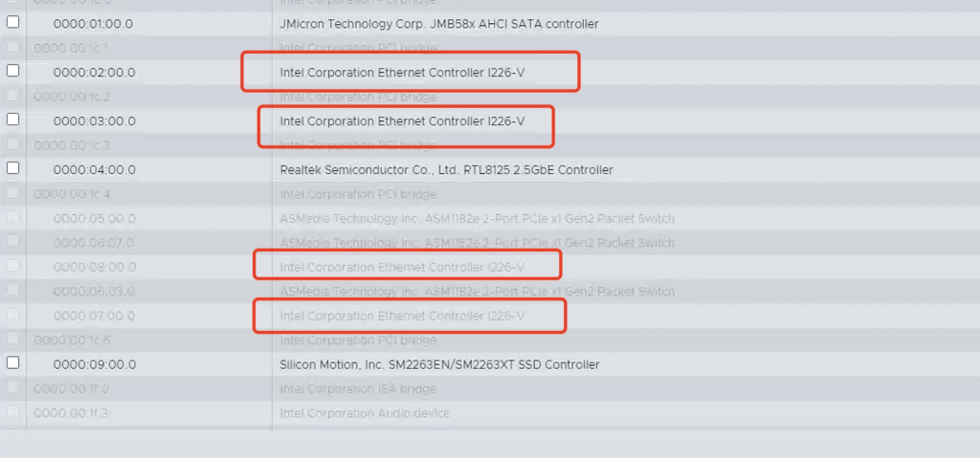Click the greyed checkbox for 0000:08:00.0
This screenshot has height=458, width=980.
13,266
